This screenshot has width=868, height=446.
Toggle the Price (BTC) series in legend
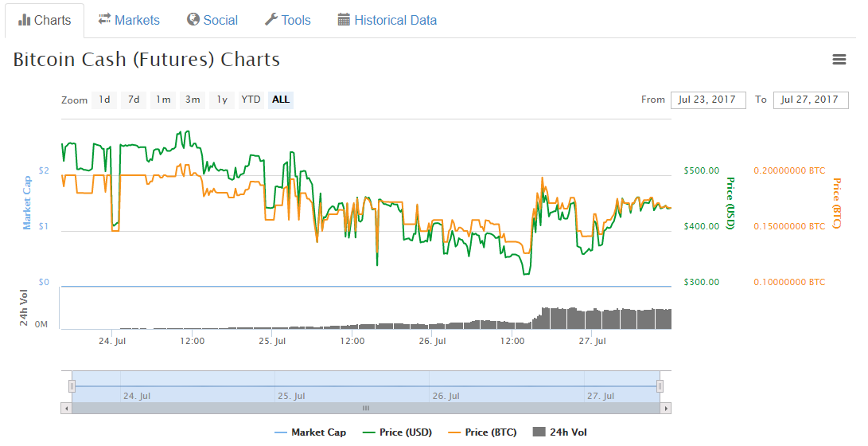pos(482,432)
